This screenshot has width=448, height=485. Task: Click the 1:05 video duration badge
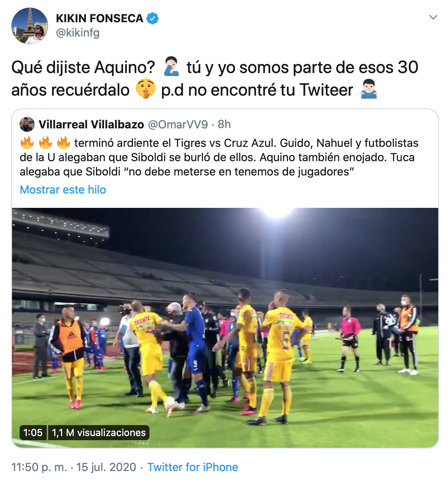coord(33,433)
